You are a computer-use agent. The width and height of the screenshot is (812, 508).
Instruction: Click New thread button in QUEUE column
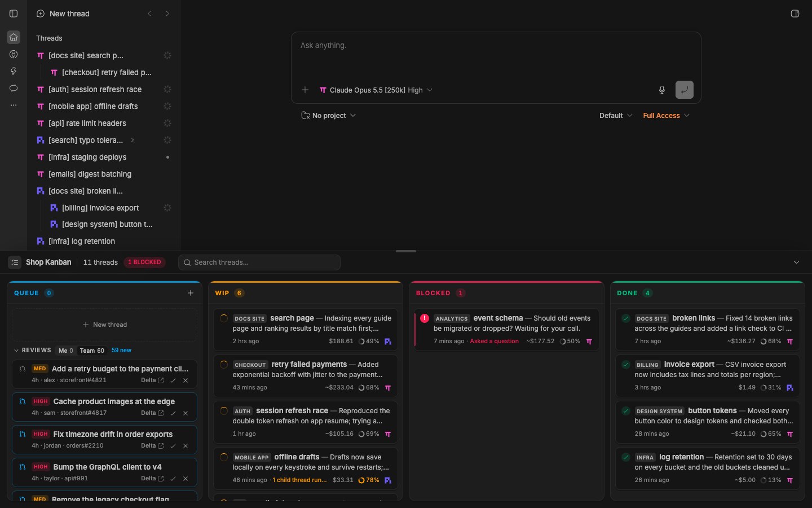(x=105, y=325)
